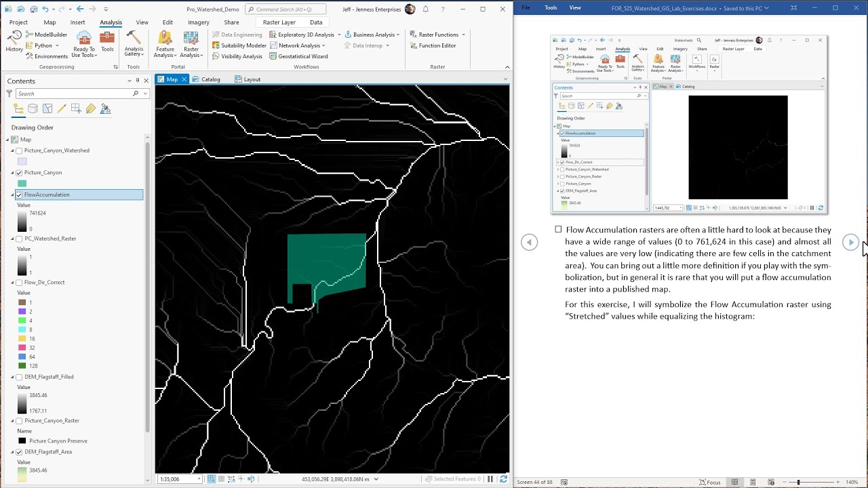Enable Picture_Canyon_Raster layer checkbox
Screen dimensions: 868x488
pyautogui.click(x=19, y=421)
